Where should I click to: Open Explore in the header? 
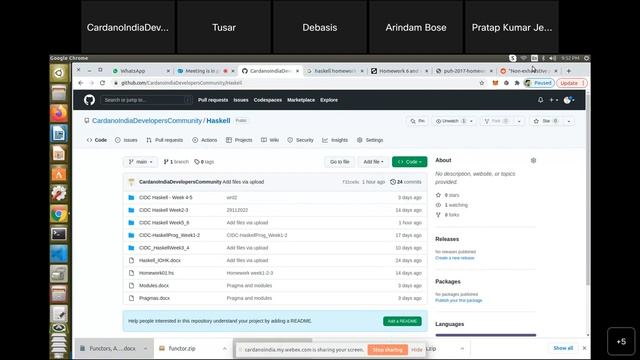coord(329,100)
